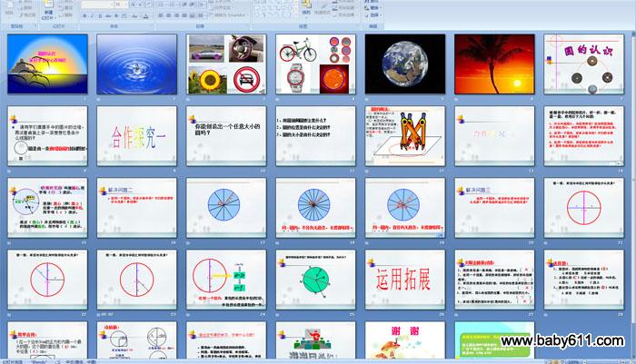Select the Earth photo slide thumbnail
Image resolution: width=636 pixels, height=364 pixels.
[405, 64]
